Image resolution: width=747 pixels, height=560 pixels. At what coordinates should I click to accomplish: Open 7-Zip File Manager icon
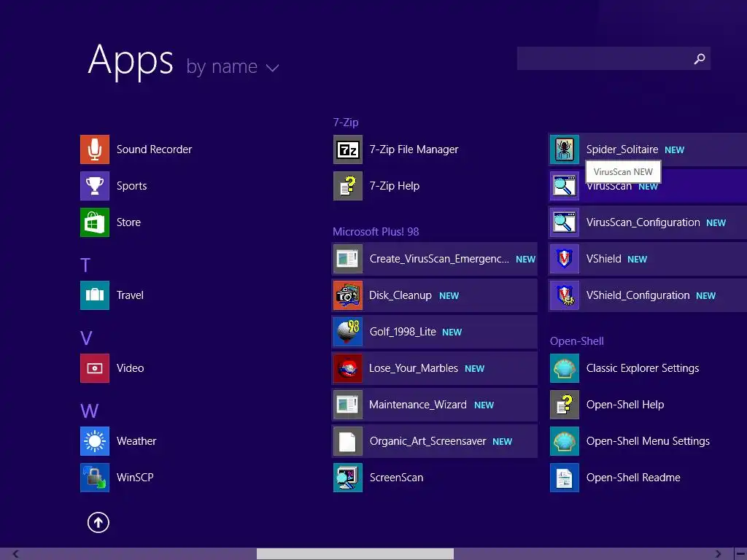(x=348, y=149)
